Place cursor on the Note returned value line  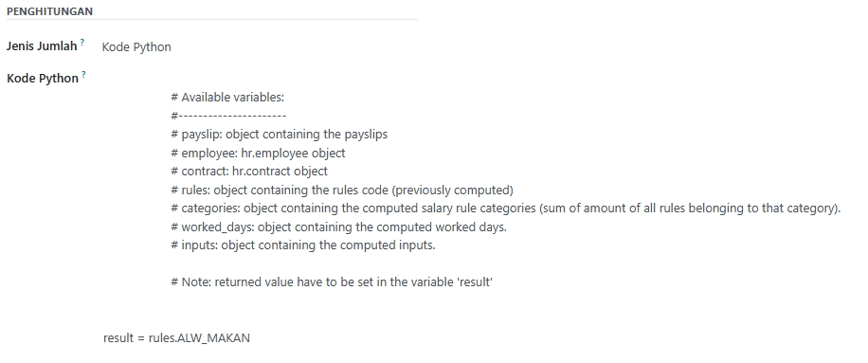point(332,281)
